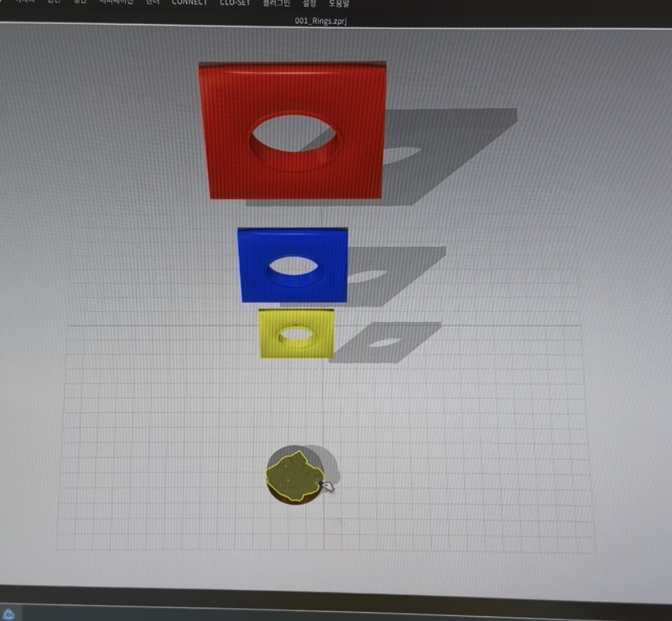Open the 애니메이션 (Animation) menu
Image resolution: width=672 pixels, height=621 pixels.
coord(116,3)
